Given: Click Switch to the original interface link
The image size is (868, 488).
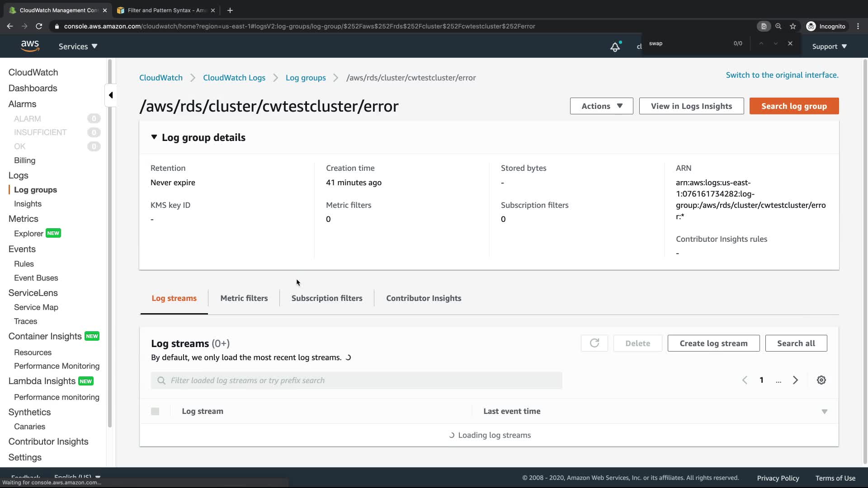Looking at the screenshot, I should pos(782,75).
